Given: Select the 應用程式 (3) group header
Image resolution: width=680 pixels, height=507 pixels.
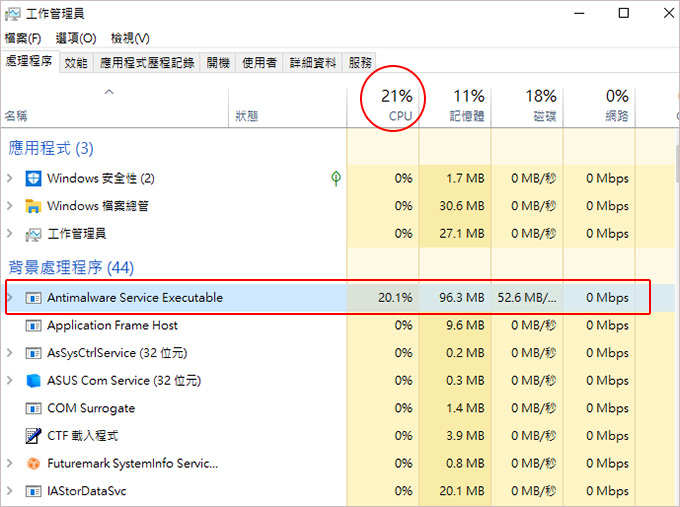Looking at the screenshot, I should point(51,148).
